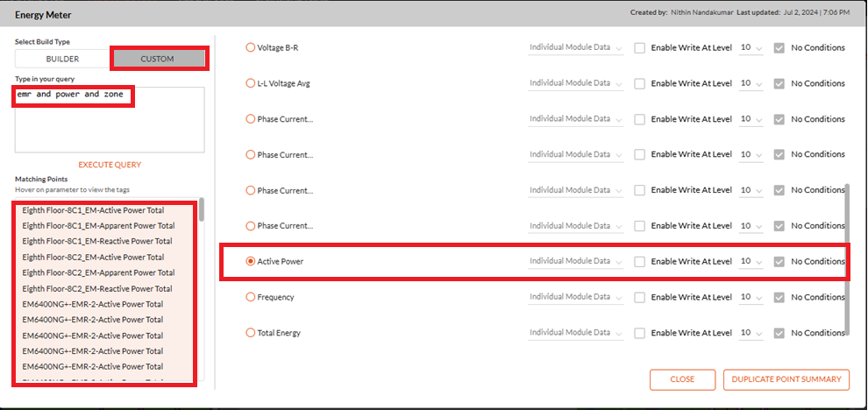Click the CLOSE button

tap(682, 379)
